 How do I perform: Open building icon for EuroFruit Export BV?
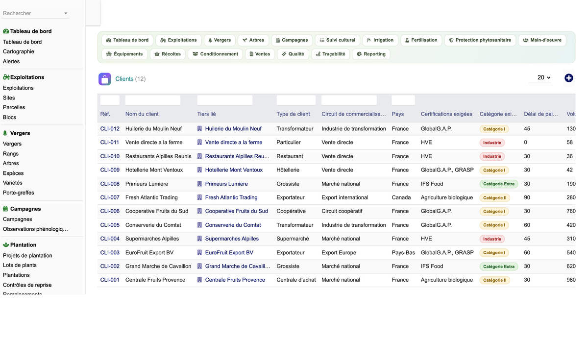[x=200, y=253]
